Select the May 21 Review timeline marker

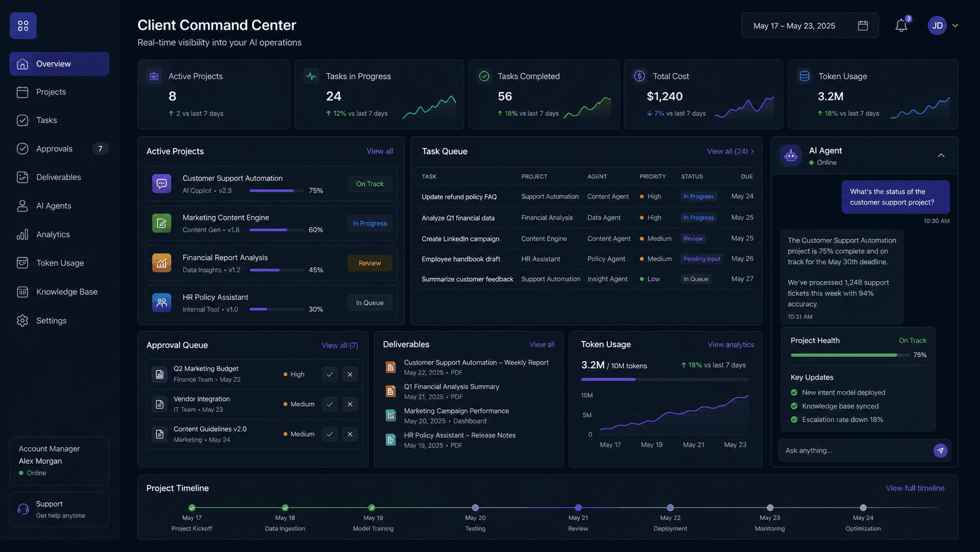(578, 507)
